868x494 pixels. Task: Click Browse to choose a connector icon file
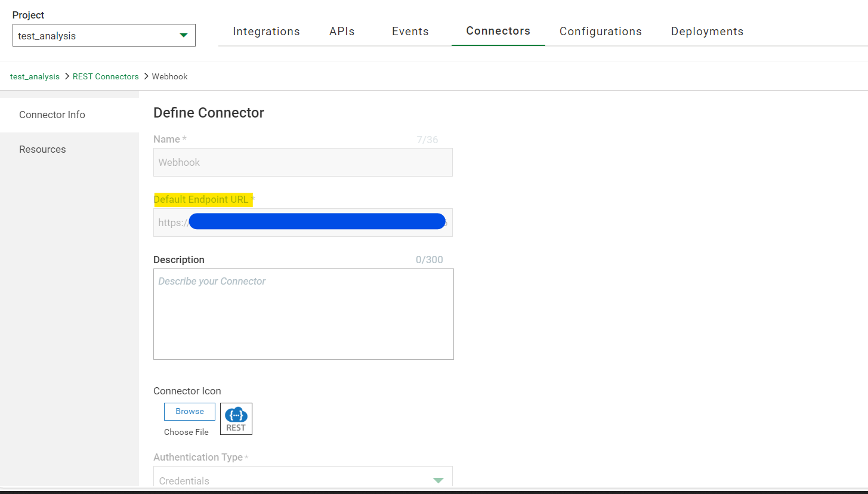click(x=189, y=411)
